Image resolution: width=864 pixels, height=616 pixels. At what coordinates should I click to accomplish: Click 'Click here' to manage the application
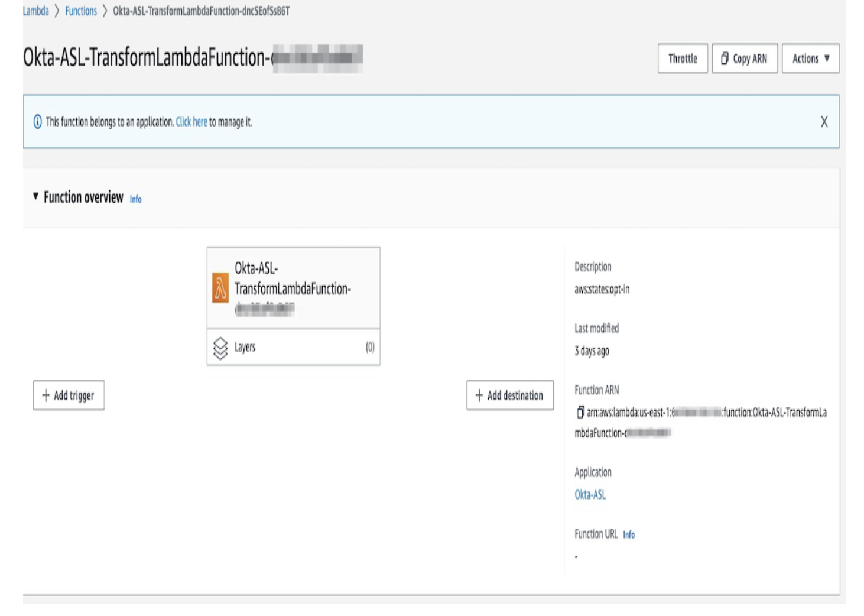190,122
